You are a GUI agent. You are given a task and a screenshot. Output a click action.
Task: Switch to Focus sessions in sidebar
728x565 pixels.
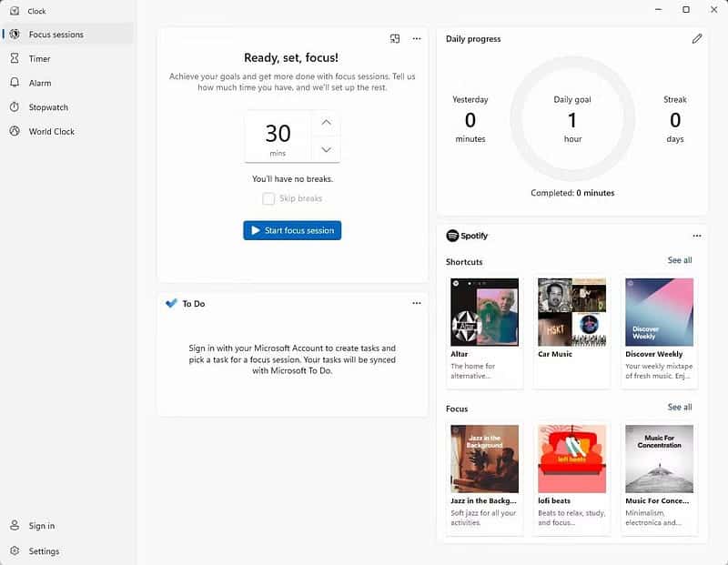[56, 35]
